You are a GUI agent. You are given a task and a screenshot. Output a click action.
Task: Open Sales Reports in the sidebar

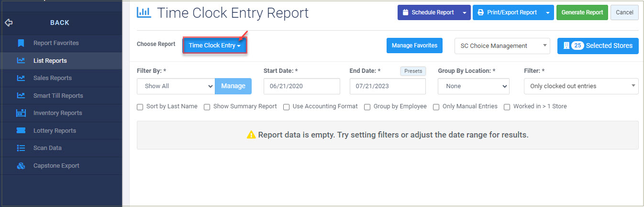click(52, 78)
